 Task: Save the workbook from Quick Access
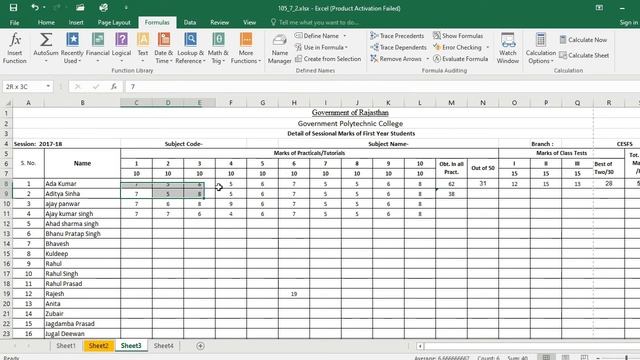(x=13, y=8)
